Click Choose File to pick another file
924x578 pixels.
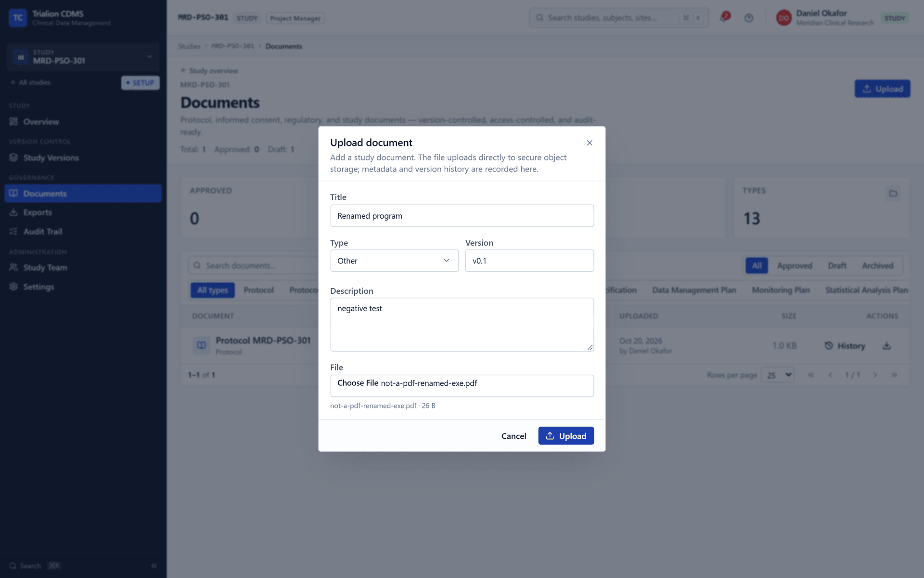pyautogui.click(x=358, y=383)
